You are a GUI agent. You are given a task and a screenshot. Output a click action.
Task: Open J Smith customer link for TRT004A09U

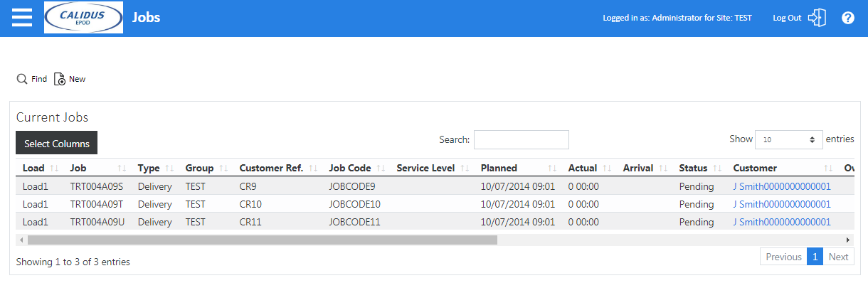pyautogui.click(x=782, y=222)
